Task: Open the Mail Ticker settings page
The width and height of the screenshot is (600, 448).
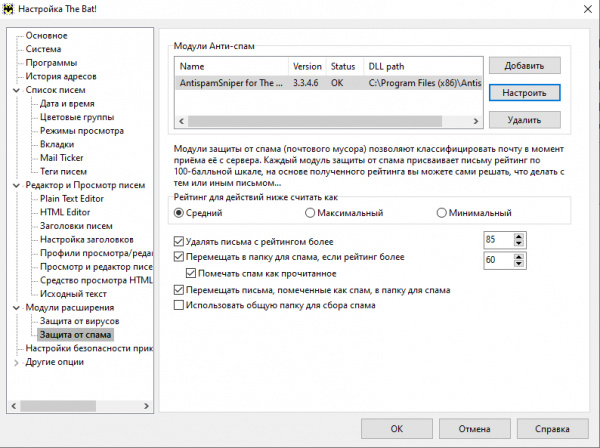Action: pyautogui.click(x=64, y=158)
